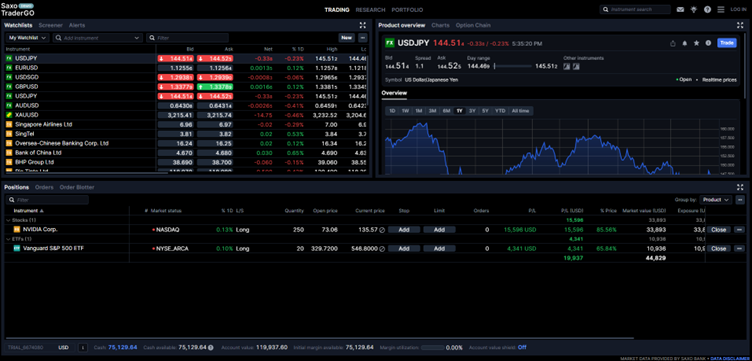This screenshot has width=752, height=361.
Task: Click the Watchlists Filter field
Action: point(188,38)
